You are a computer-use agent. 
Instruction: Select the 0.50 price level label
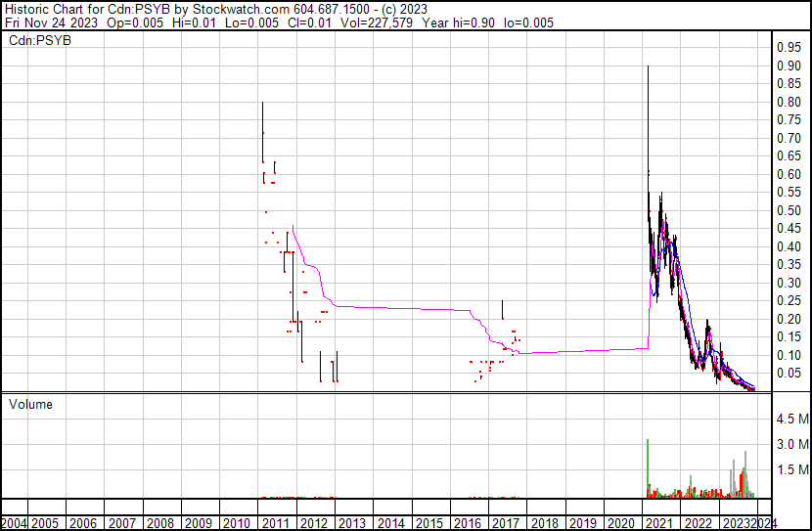coord(788,210)
